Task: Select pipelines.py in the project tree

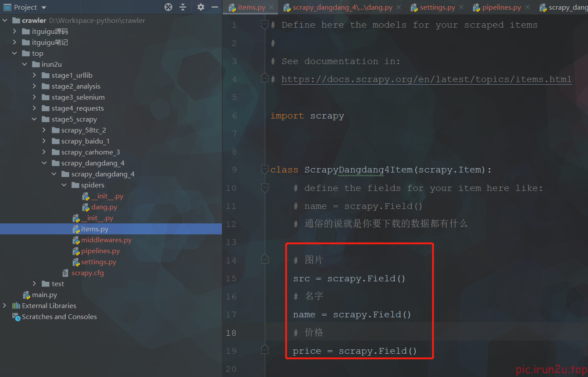Action: point(100,251)
